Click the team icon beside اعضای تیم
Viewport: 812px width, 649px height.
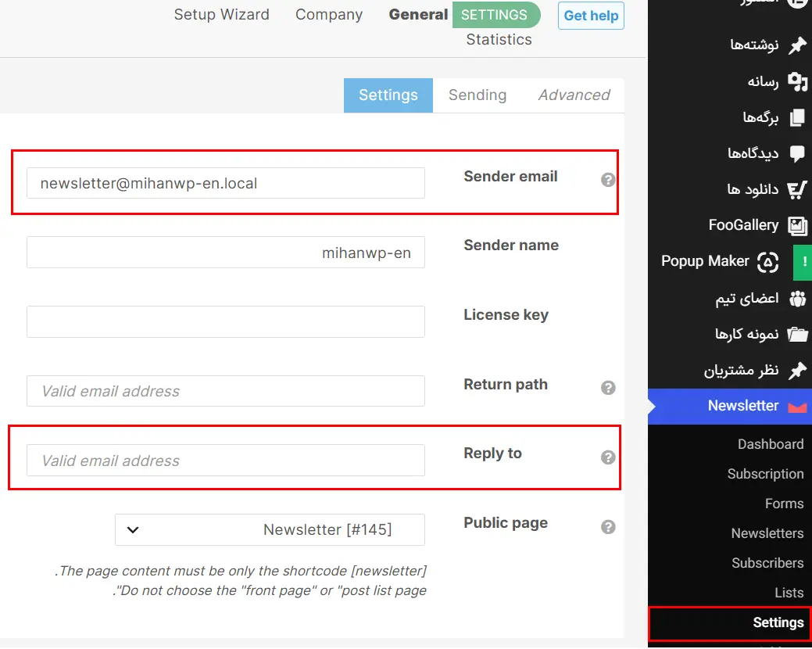coord(797,299)
